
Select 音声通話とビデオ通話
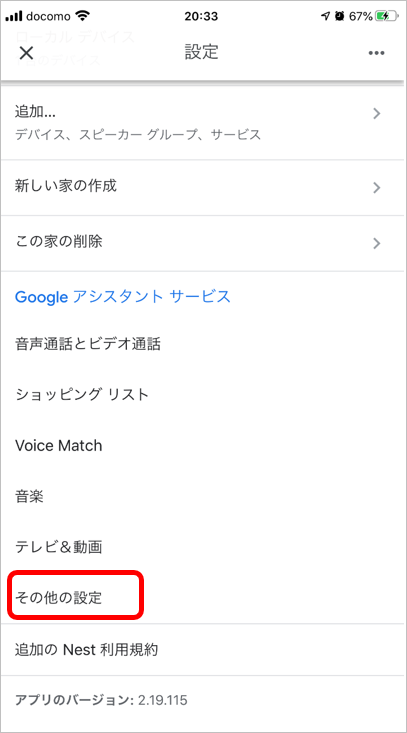pos(203,345)
